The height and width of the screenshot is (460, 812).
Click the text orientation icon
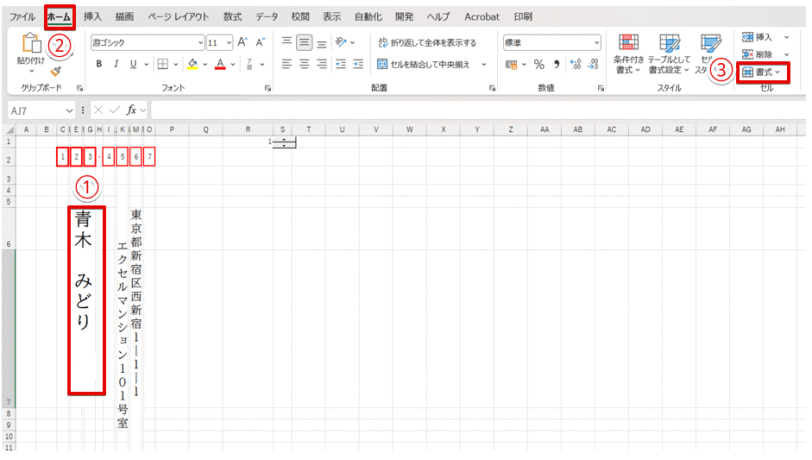tap(341, 42)
